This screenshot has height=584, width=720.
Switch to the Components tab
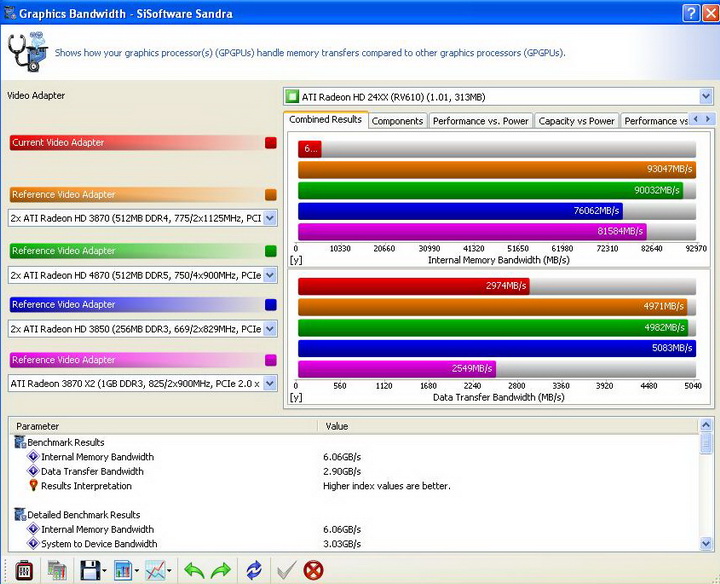coord(397,121)
